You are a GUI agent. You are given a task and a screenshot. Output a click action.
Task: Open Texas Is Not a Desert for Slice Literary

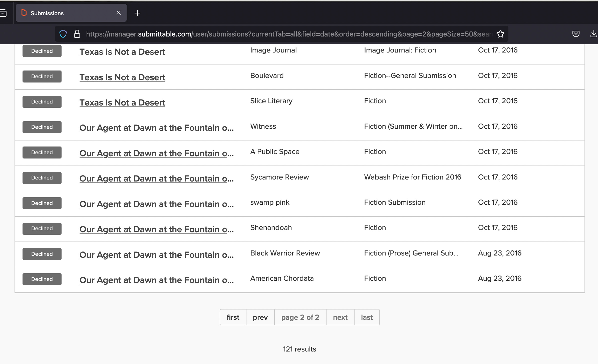[x=122, y=102]
